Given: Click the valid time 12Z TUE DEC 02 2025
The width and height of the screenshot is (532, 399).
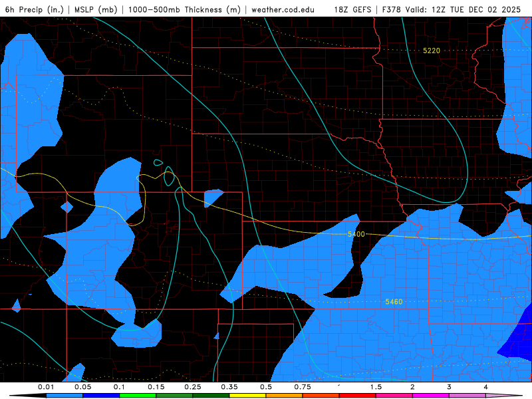Looking at the screenshot, I should (x=476, y=9).
